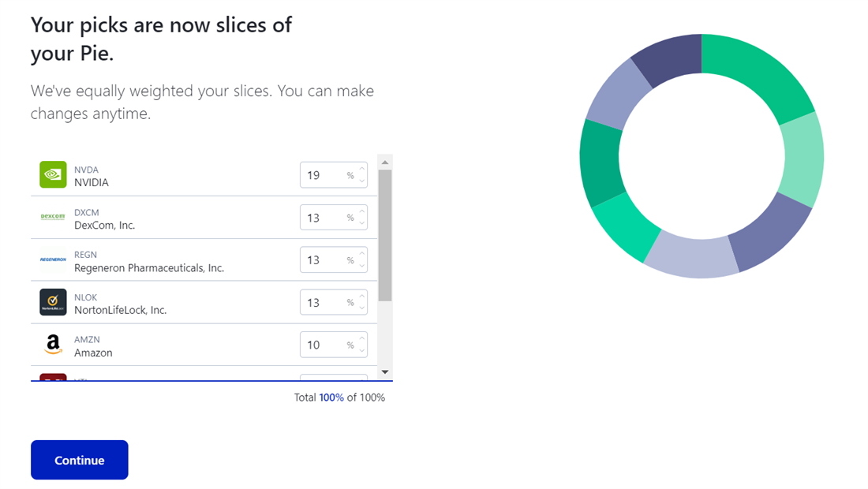Click the scrollbar down arrow
This screenshot has width=868, height=489.
click(385, 372)
